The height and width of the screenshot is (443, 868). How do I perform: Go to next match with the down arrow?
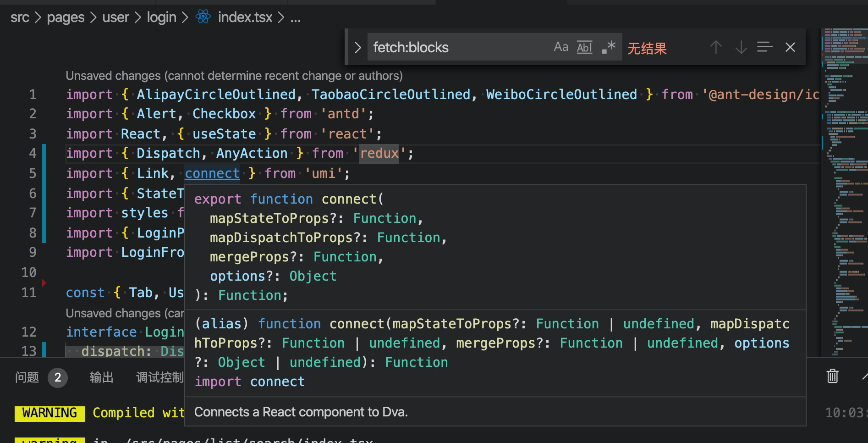click(x=741, y=47)
